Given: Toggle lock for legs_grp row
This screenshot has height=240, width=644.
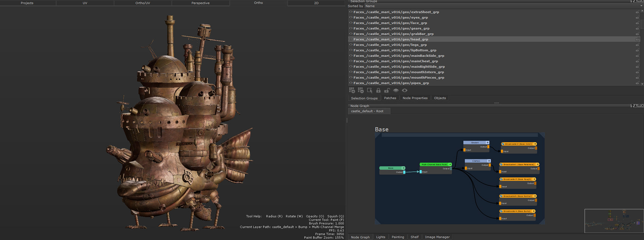Looking at the screenshot, I should click(x=637, y=45).
